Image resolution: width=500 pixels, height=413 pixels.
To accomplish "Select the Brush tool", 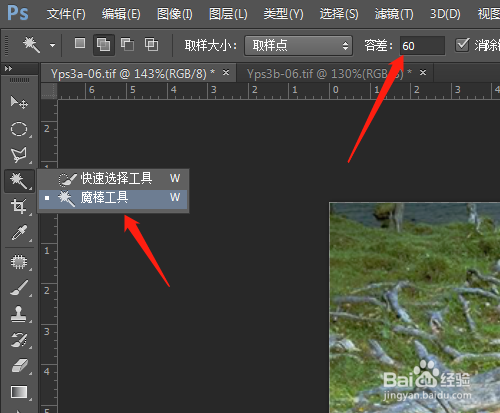I will coord(19,288).
